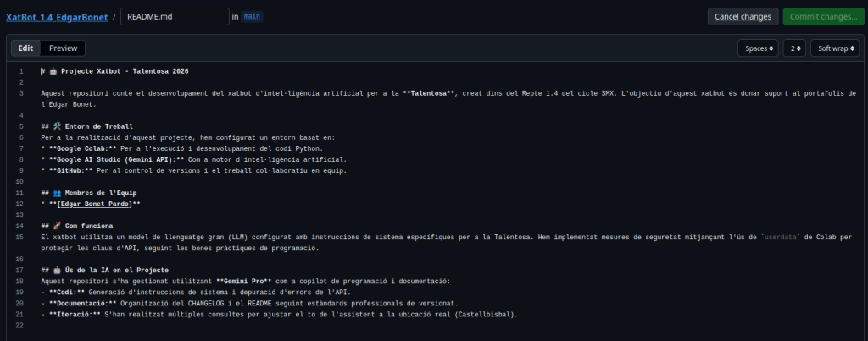
Task: Switch to the Edit tab
Action: (x=25, y=48)
